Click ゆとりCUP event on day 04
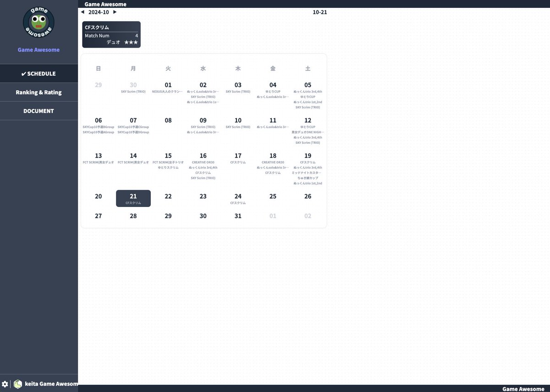The height and width of the screenshot is (392, 550). pyautogui.click(x=273, y=92)
